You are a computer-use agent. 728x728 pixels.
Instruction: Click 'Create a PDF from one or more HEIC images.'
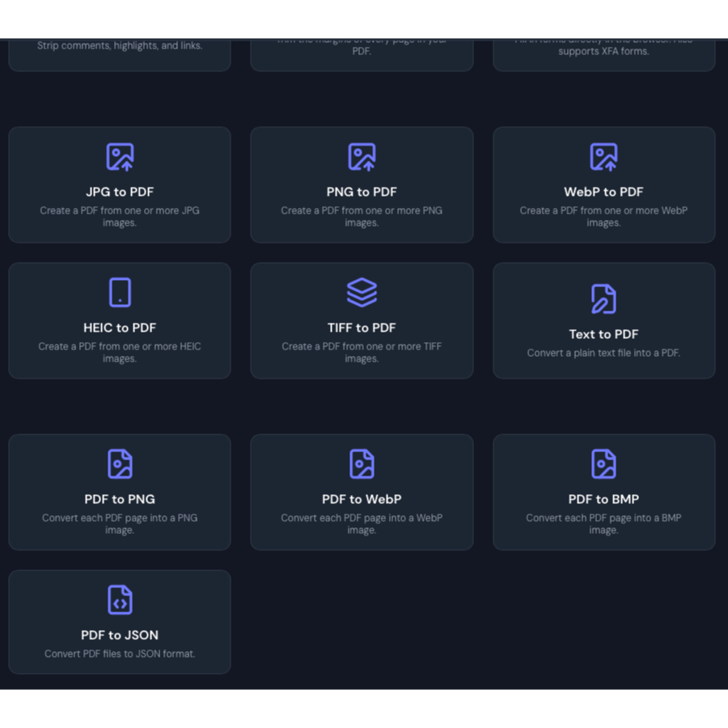pyautogui.click(x=120, y=353)
